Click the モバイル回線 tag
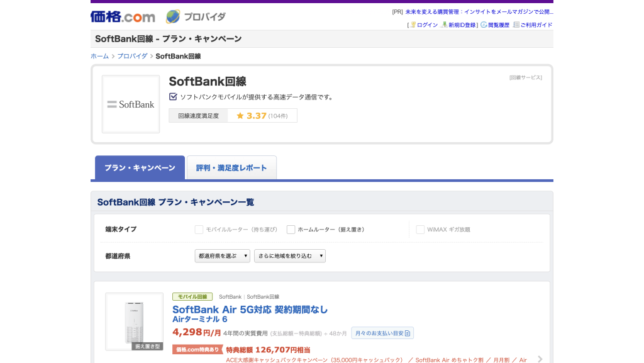This screenshot has height=363, width=644. click(192, 296)
